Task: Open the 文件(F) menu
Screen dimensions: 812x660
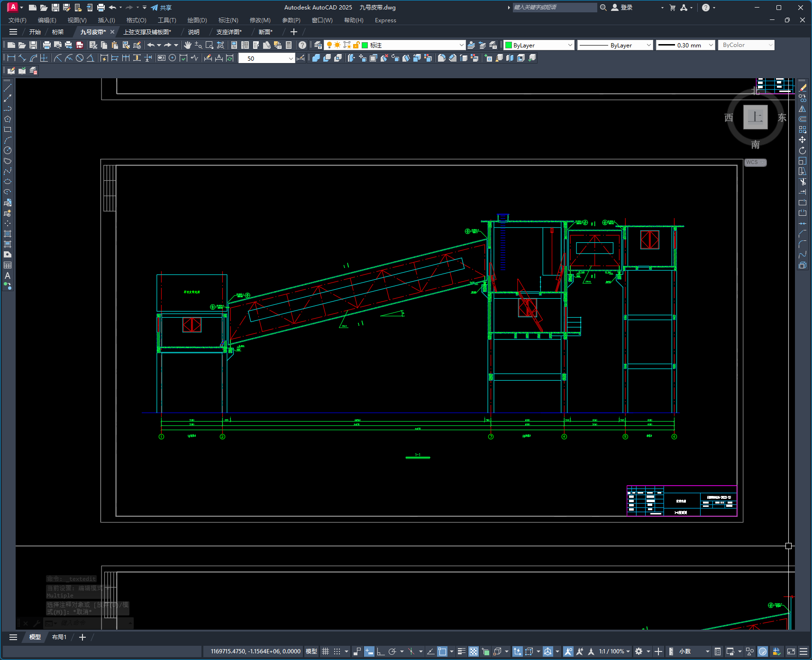Action: coord(18,20)
